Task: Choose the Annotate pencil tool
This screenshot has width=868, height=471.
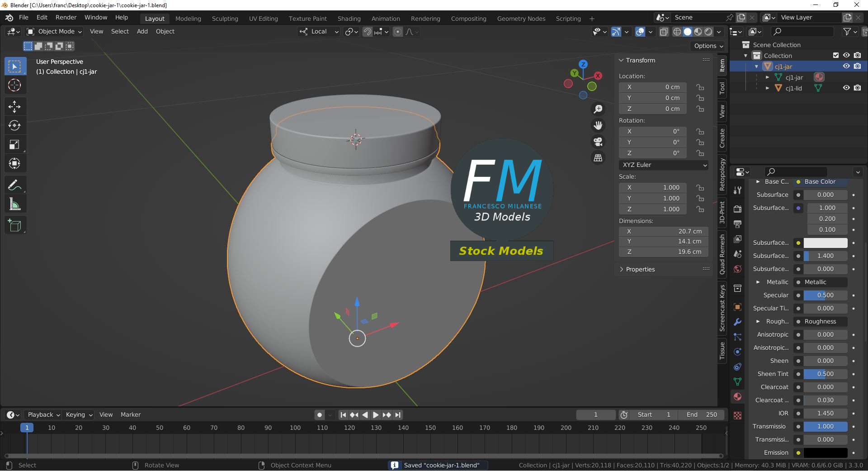Action: (14, 186)
